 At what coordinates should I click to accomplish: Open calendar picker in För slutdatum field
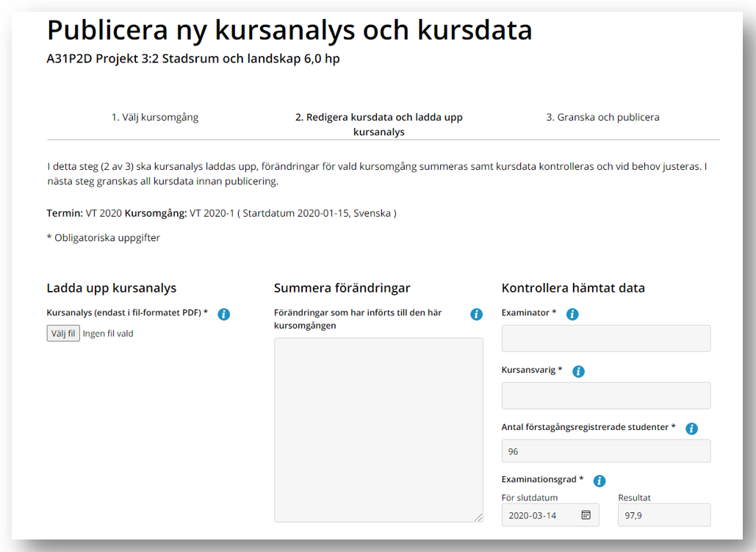pyautogui.click(x=586, y=515)
